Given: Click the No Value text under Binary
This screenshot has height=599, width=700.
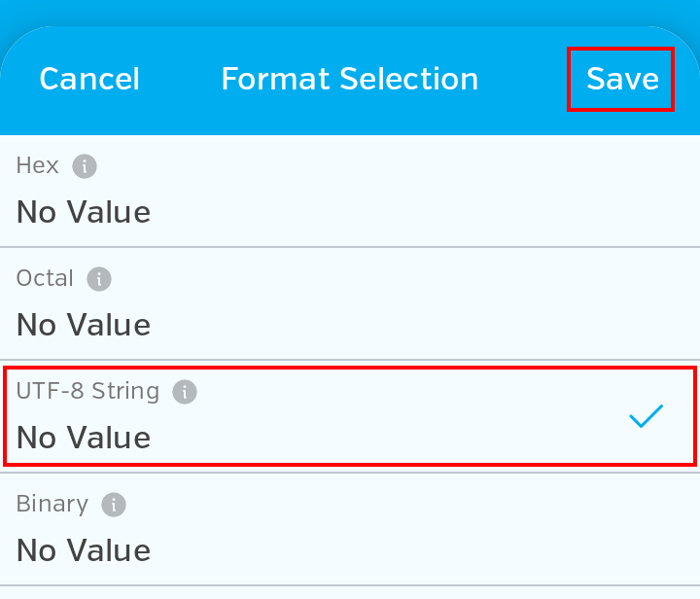Looking at the screenshot, I should (x=84, y=550).
